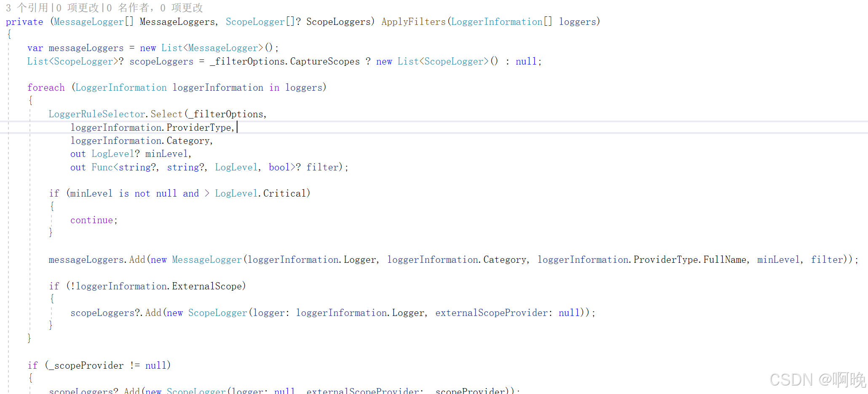Click 'Category' on the loggerInformation.Category argument line
Screen dimensions: 868x394
188,141
